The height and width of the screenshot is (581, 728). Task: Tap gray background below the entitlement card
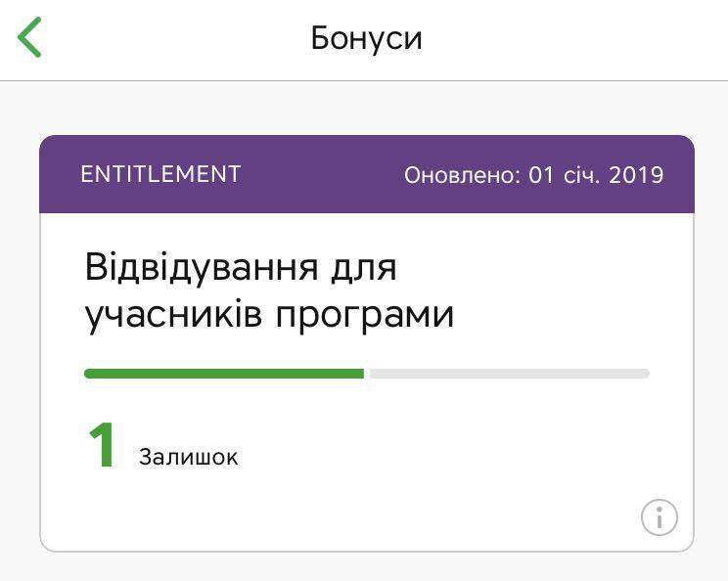point(364,567)
